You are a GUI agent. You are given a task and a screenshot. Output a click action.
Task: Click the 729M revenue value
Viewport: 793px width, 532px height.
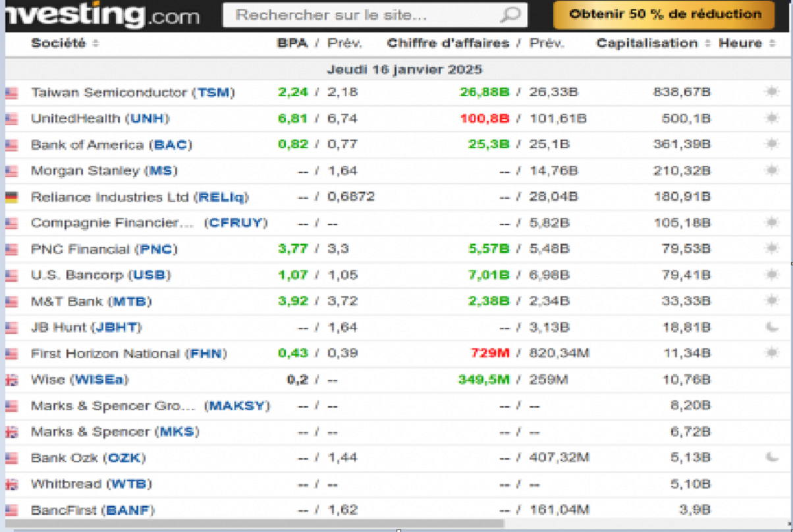[x=490, y=354]
